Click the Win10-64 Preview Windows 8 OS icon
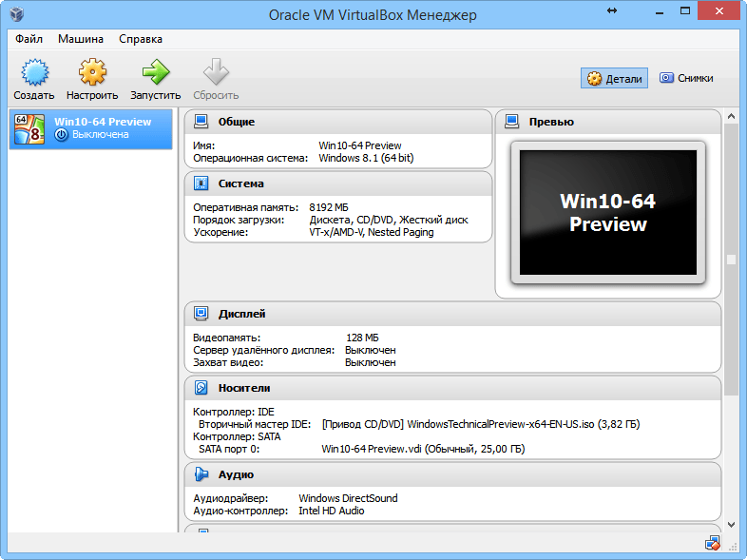Viewport: 747px width, 560px height. pyautogui.click(x=29, y=129)
